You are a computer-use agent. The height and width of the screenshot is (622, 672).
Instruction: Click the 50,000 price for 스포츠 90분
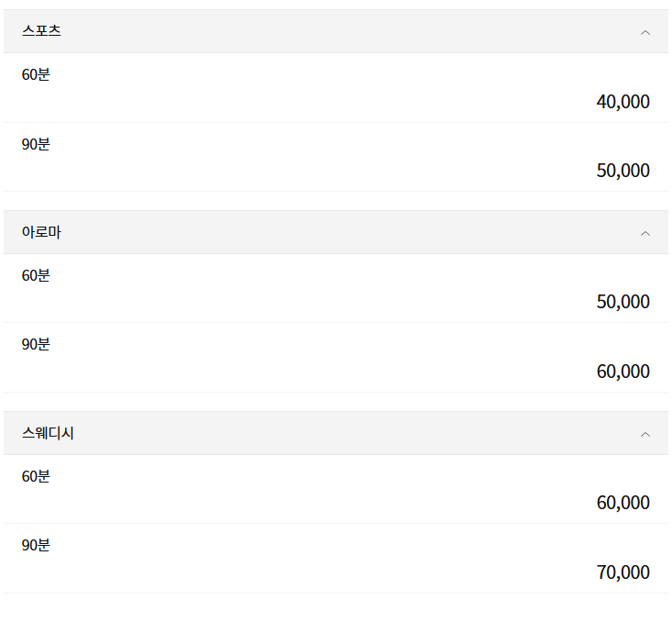click(622, 171)
